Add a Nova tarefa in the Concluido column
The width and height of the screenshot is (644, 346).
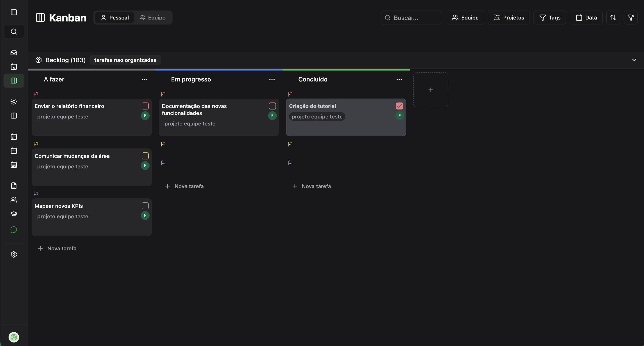[x=311, y=186]
